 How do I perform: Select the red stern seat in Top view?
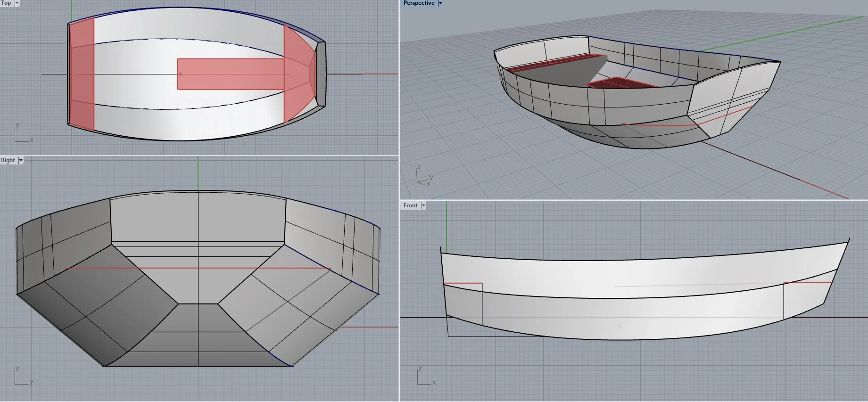click(x=82, y=74)
